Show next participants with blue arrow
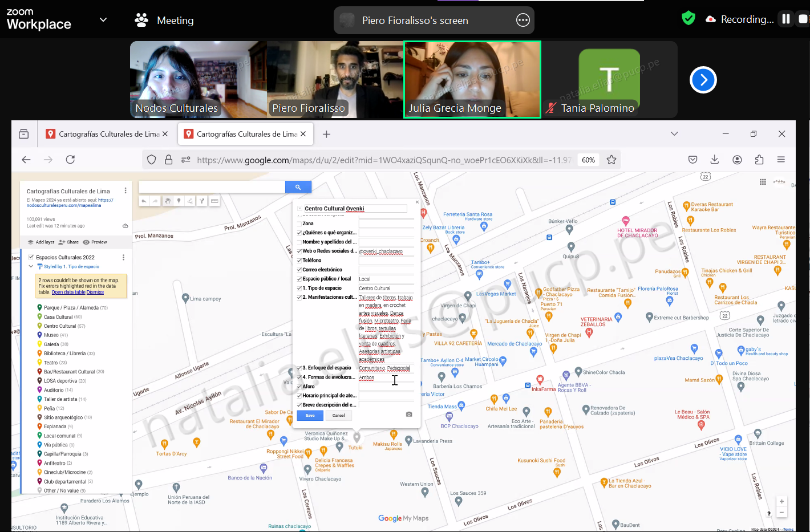The width and height of the screenshot is (810, 532). (703, 80)
